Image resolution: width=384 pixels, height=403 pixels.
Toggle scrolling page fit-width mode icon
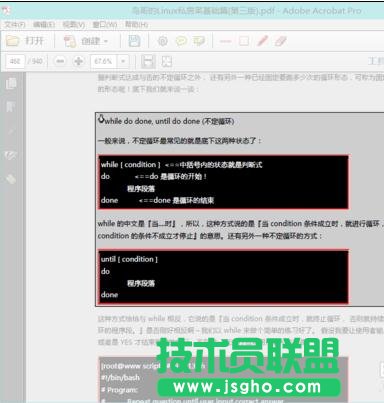pos(148,61)
